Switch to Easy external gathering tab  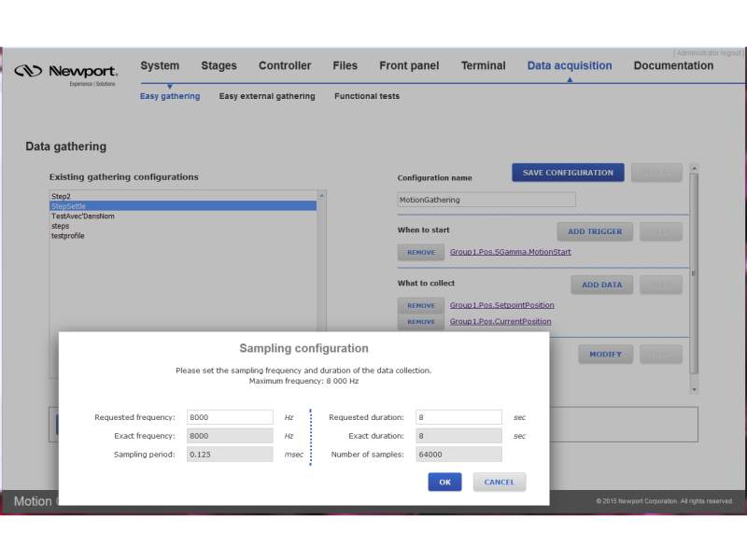[x=267, y=96]
